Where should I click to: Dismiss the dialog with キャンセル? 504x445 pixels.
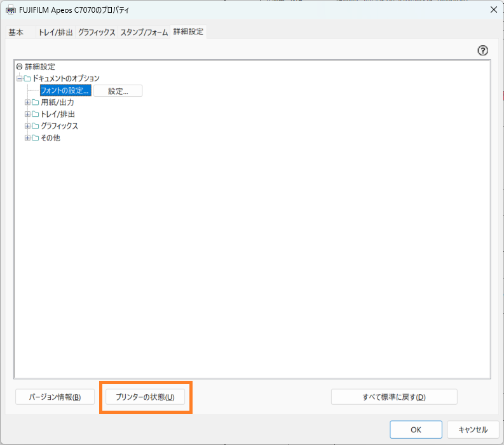[472, 430]
